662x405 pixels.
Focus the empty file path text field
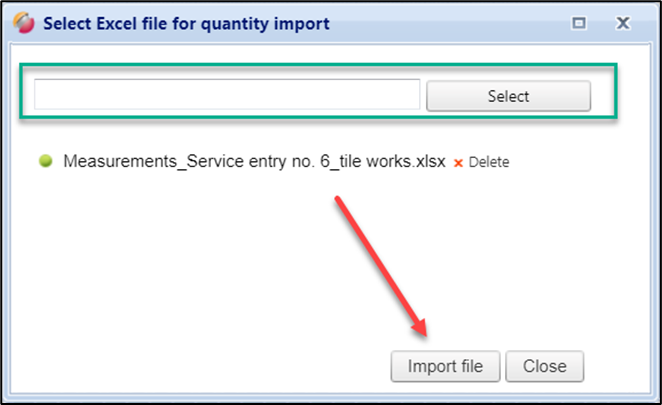pyautogui.click(x=227, y=95)
